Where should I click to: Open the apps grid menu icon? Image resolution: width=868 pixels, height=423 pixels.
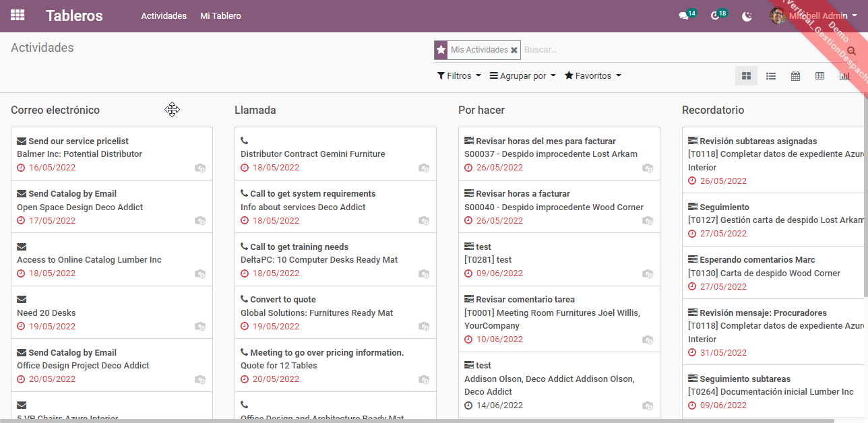tap(18, 15)
